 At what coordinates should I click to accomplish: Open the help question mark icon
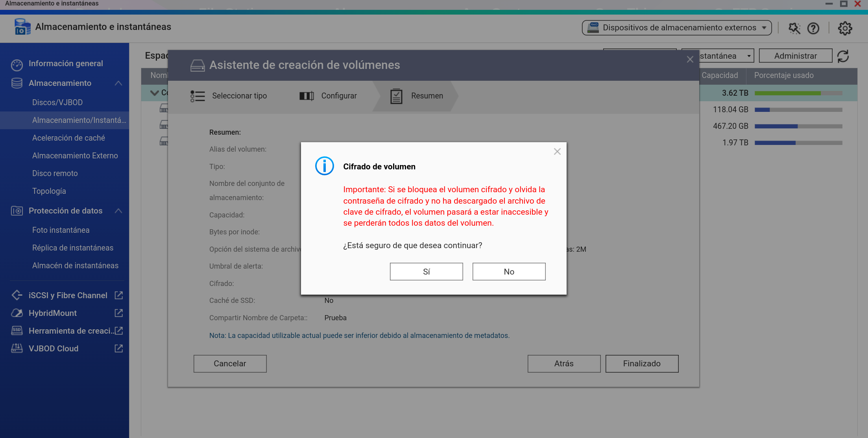click(x=813, y=28)
